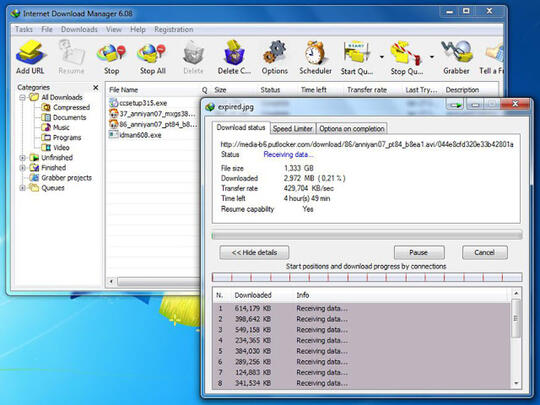540x405 pixels.
Task: Click the connections list scroll up arrow
Action: [516, 293]
